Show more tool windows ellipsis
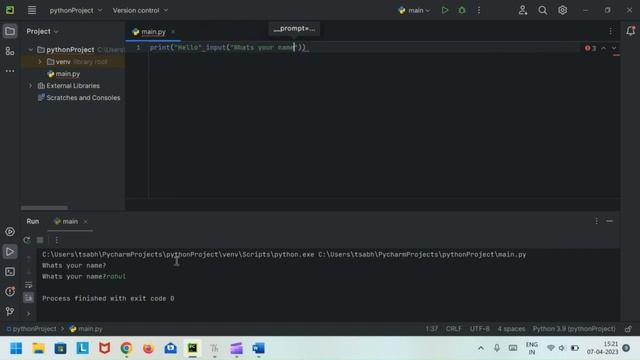 [10, 71]
